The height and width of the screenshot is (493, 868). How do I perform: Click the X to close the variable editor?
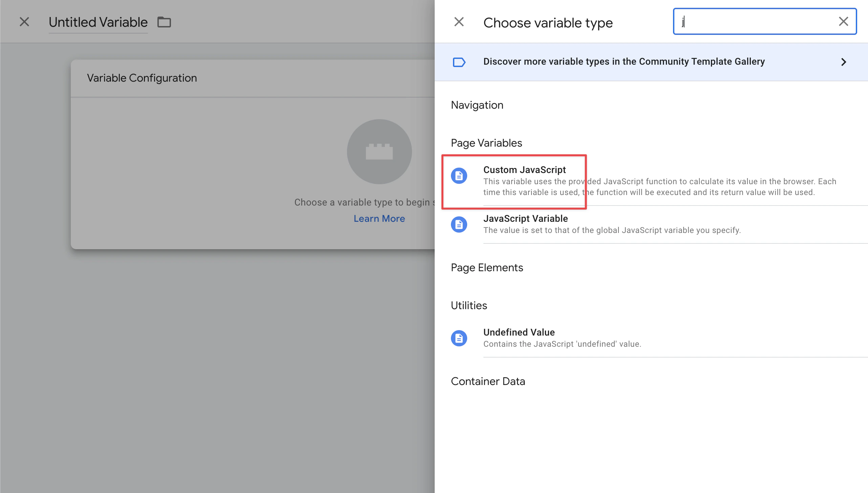coord(24,21)
